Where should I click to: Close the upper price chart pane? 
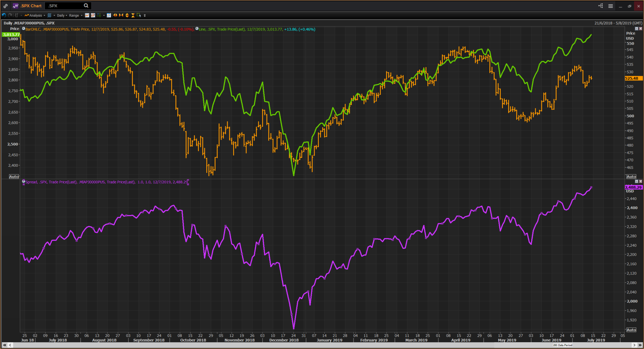coord(640,29)
